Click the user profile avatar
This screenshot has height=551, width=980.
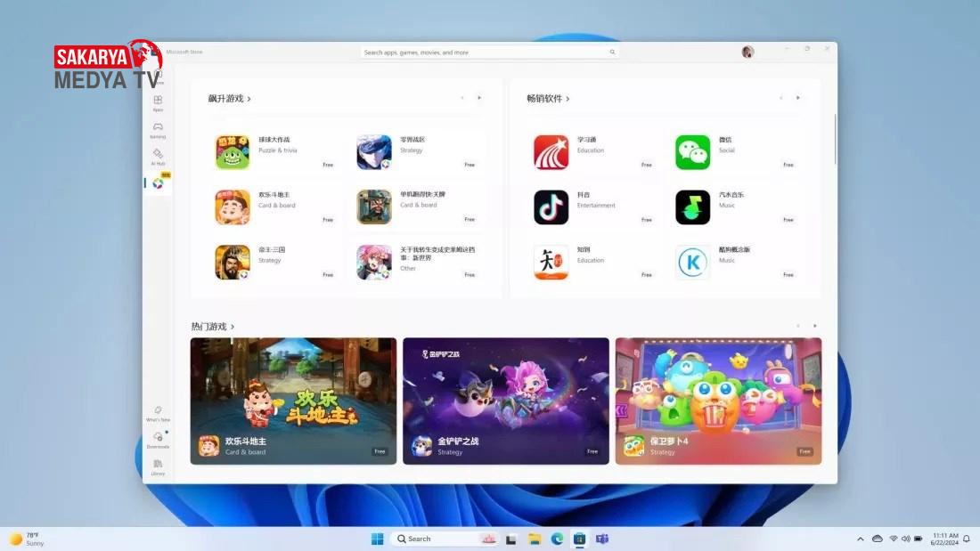click(747, 53)
